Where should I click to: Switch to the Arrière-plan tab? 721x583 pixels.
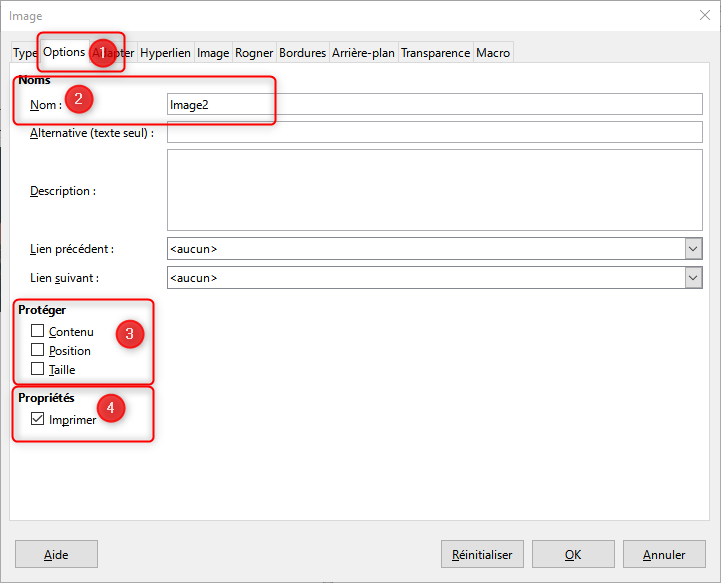(363, 53)
